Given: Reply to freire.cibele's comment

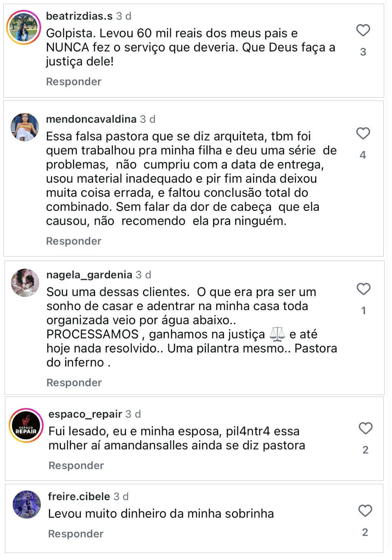Looking at the screenshot, I should coord(76,534).
